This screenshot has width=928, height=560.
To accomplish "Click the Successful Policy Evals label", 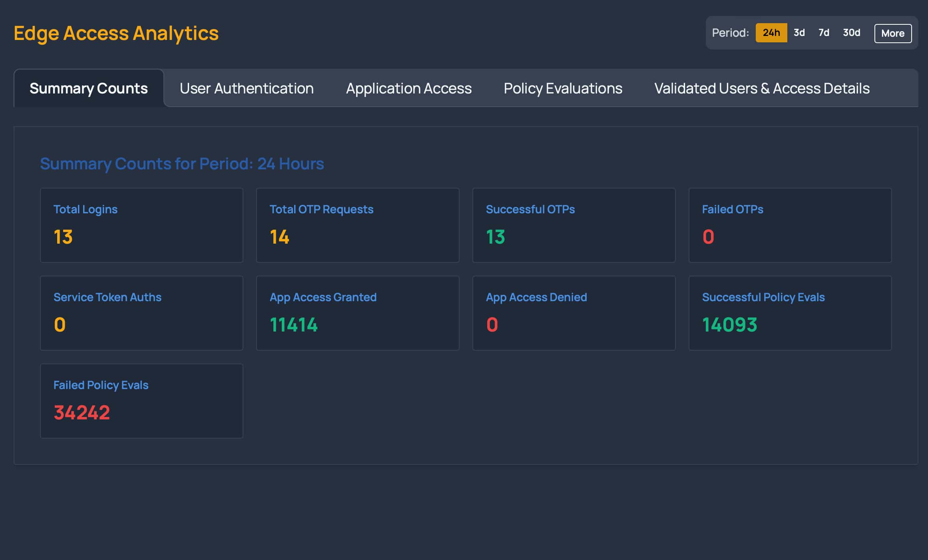I will [763, 297].
